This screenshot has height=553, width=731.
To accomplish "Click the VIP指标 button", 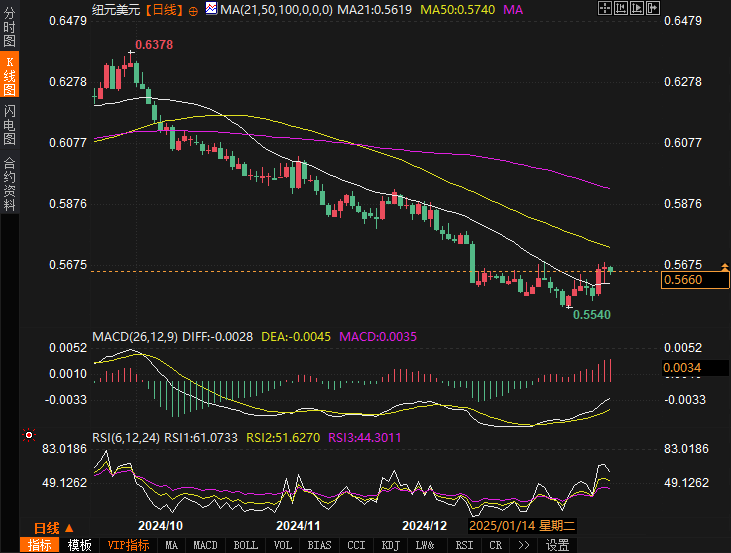I will (128, 545).
